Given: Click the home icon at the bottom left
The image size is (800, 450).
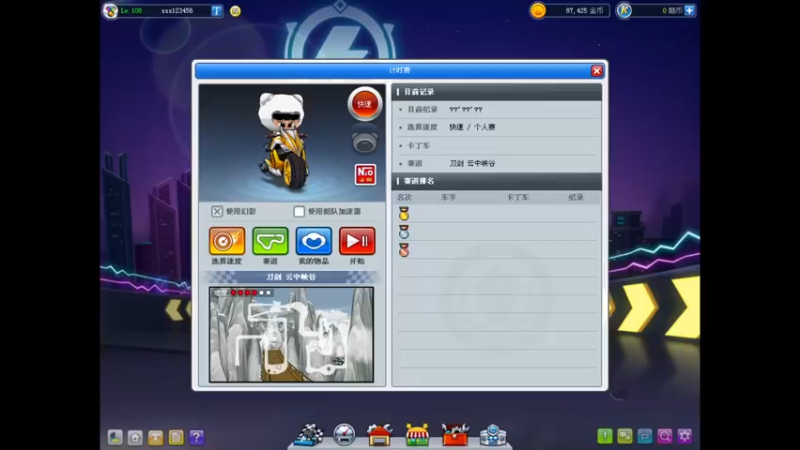Looking at the screenshot, I should [x=135, y=437].
